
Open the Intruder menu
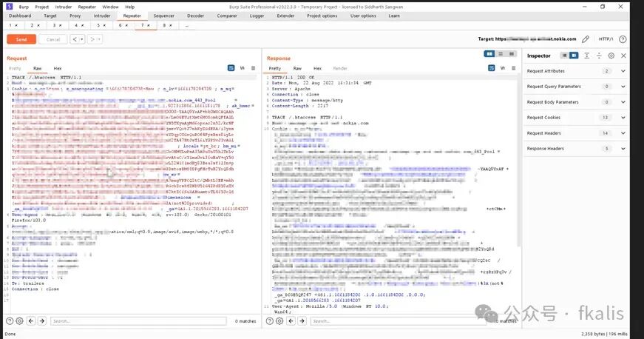click(64, 7)
